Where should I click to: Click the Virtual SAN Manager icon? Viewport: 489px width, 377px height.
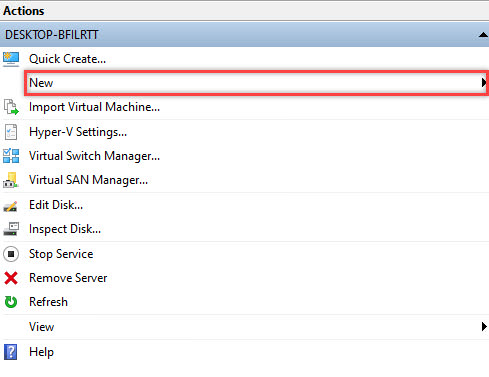coord(11,180)
